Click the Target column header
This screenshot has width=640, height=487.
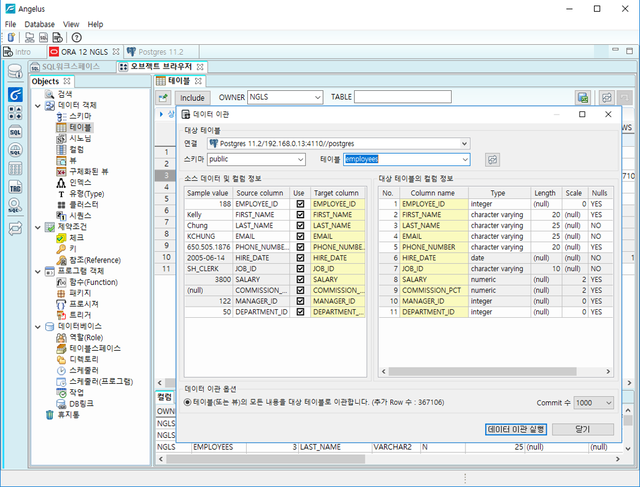336,193
